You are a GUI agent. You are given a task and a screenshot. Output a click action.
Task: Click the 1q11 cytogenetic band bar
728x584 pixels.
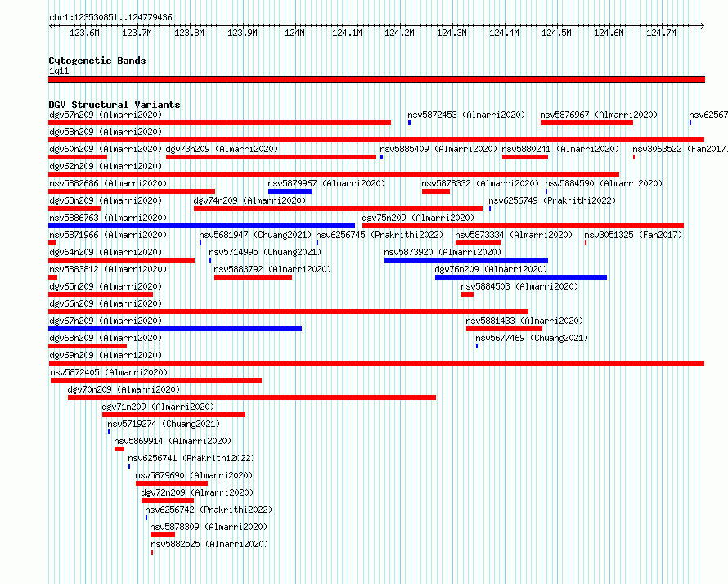click(376, 79)
